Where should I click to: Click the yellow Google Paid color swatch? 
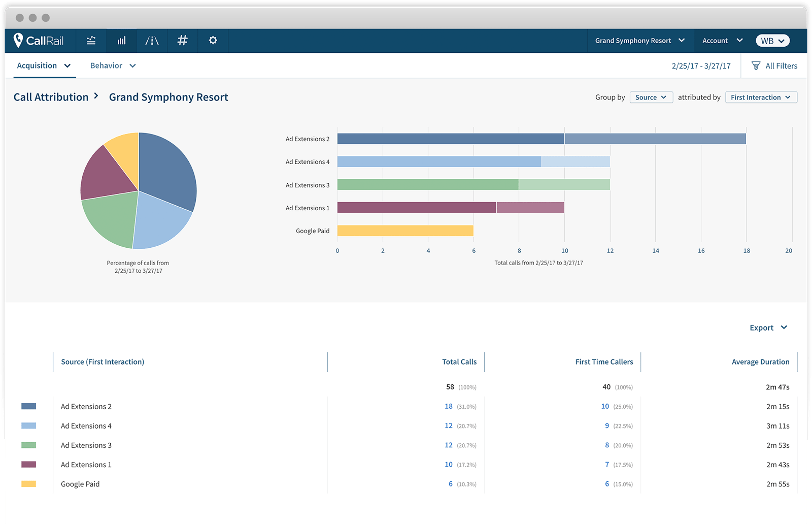pos(28,484)
